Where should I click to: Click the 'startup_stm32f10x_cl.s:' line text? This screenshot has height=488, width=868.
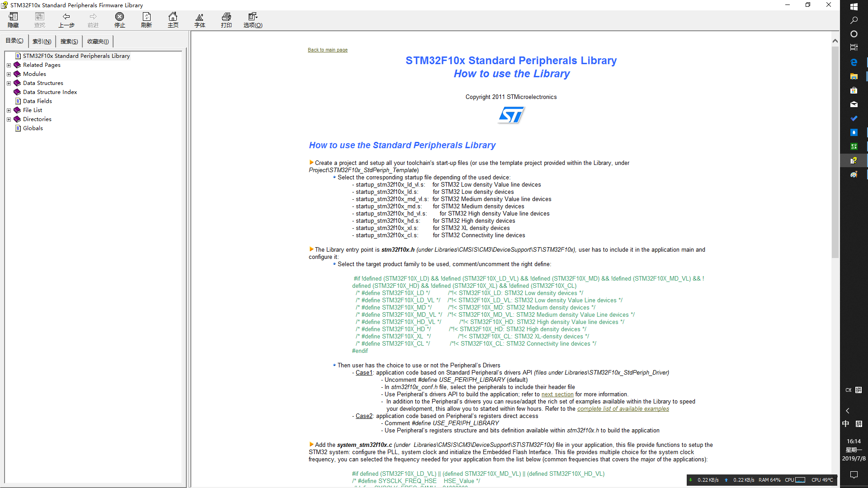pos(387,235)
